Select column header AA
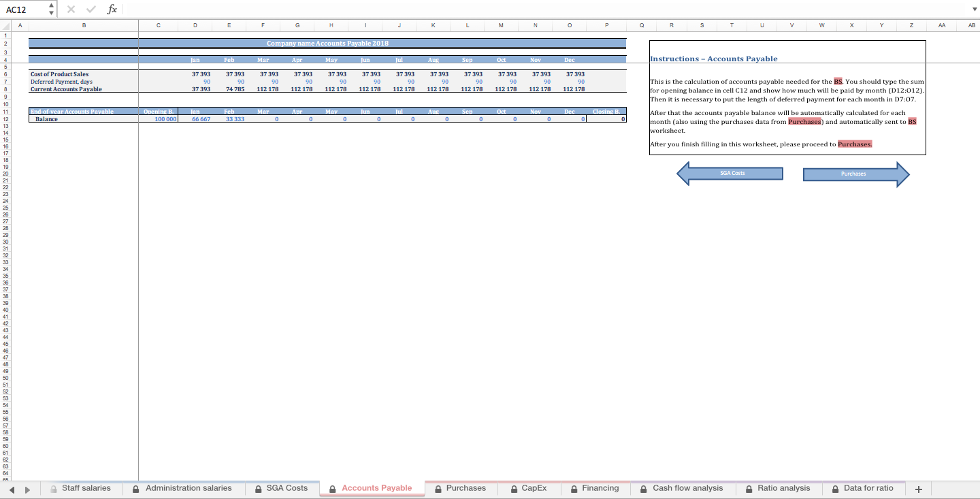 941,25
